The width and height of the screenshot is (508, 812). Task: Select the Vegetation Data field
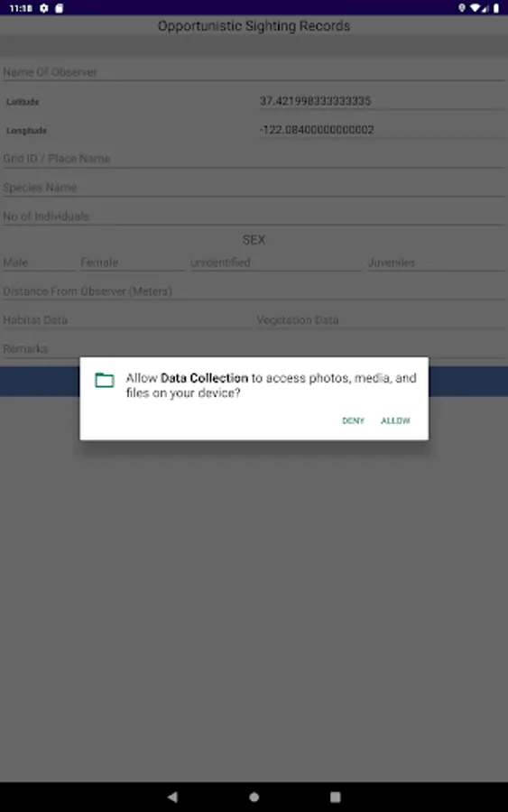381,320
